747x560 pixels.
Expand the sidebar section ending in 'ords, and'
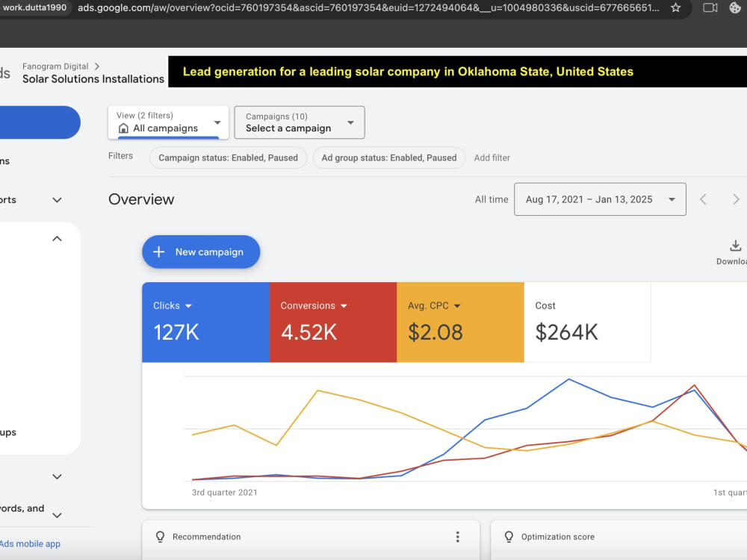pyautogui.click(x=58, y=515)
